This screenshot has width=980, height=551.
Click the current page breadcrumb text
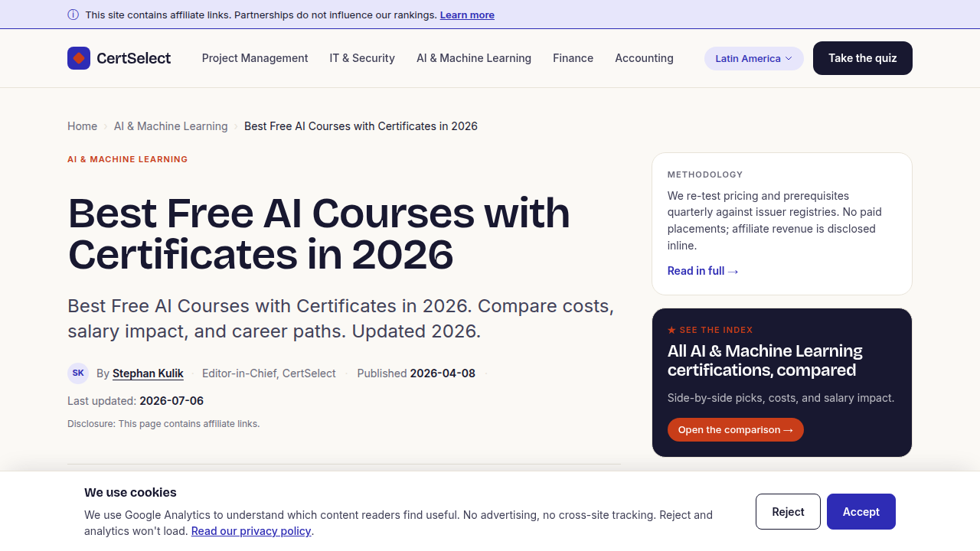(x=361, y=126)
